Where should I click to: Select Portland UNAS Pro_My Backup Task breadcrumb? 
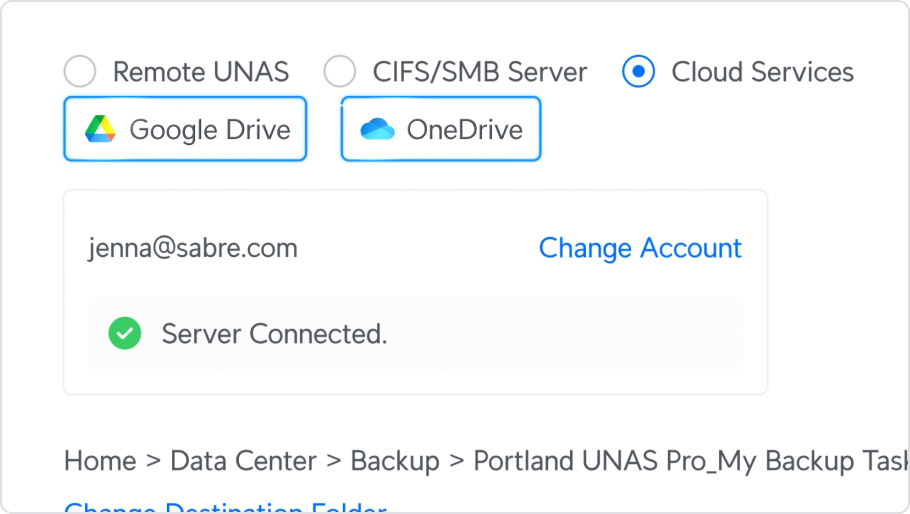tap(691, 462)
